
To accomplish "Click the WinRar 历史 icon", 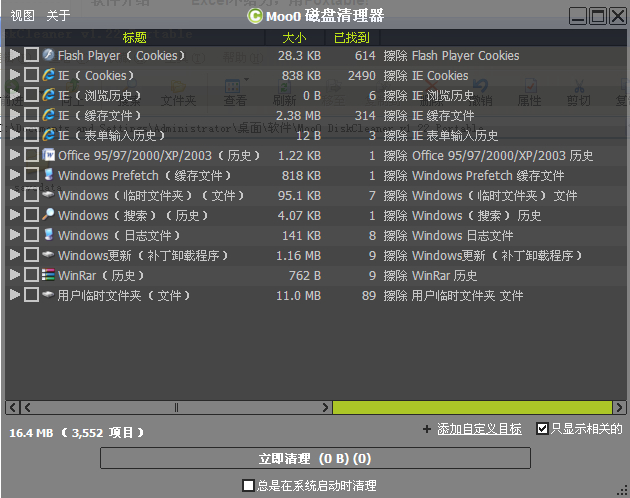I will click(48, 275).
